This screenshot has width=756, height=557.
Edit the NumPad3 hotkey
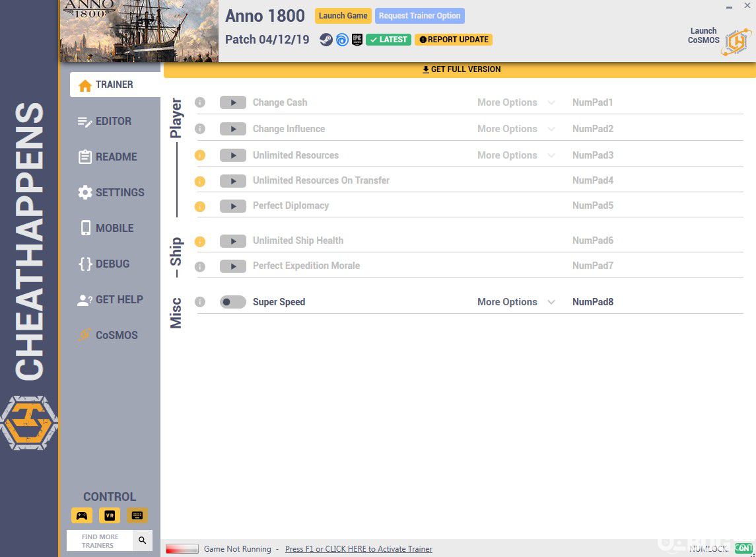(592, 155)
